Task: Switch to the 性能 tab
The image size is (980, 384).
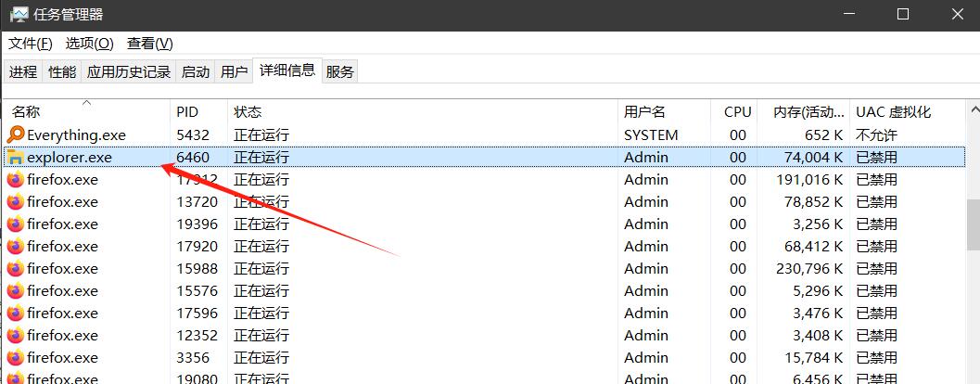Action: click(62, 72)
